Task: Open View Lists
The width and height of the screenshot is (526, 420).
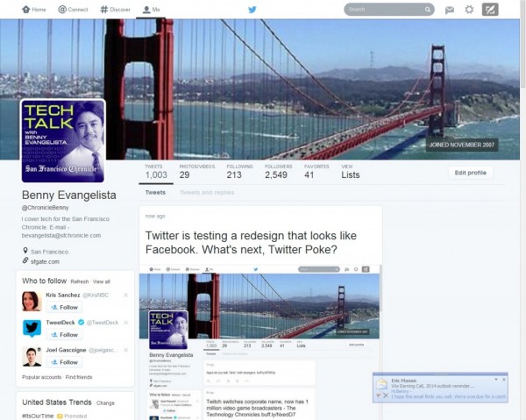Action: (x=350, y=172)
